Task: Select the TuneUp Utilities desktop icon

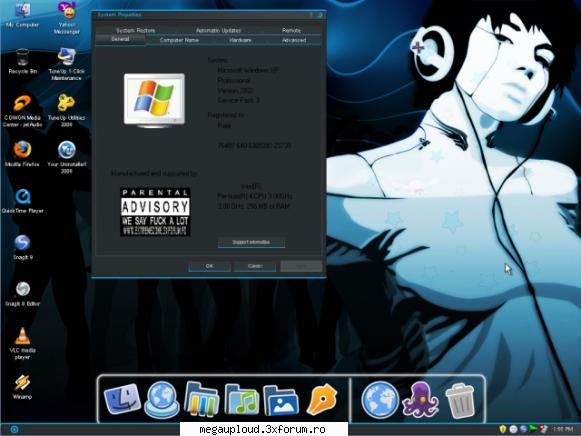Action: pyautogui.click(x=67, y=110)
